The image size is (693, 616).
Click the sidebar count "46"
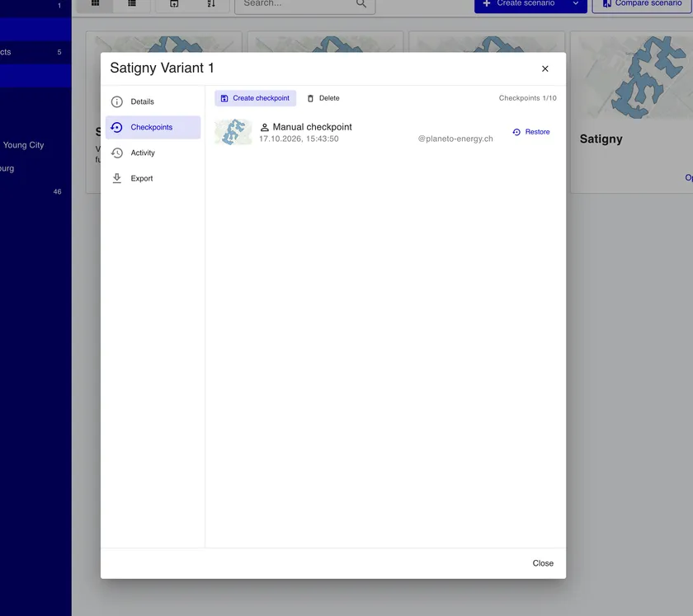[58, 192]
